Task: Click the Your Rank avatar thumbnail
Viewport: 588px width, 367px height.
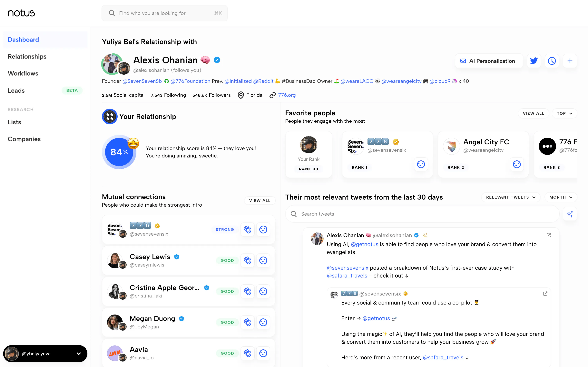Action: [309, 145]
